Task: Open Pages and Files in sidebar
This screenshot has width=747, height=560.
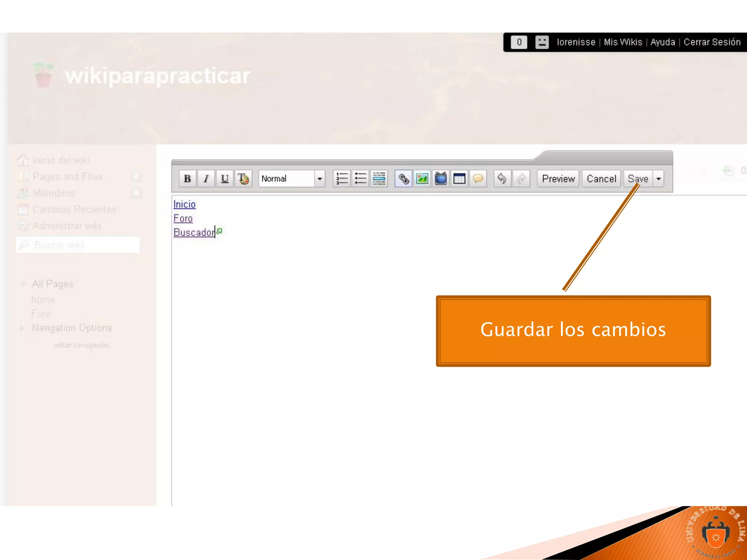Action: coord(67,177)
